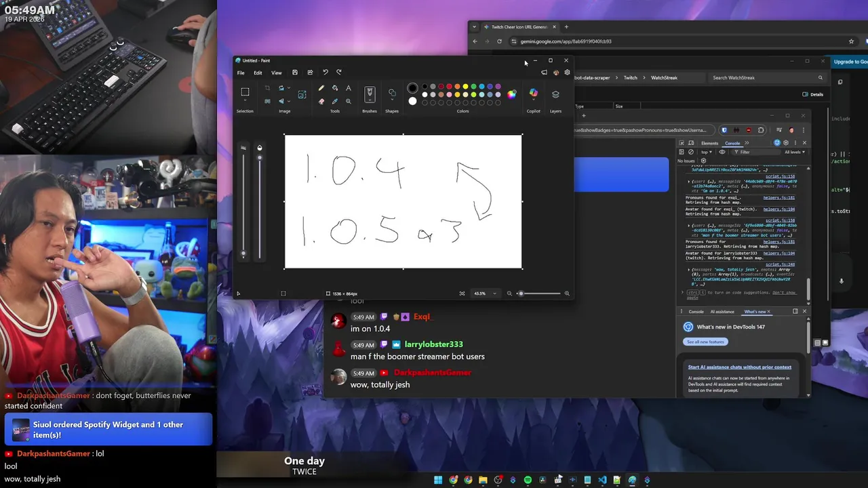This screenshot has width=868, height=488.
Task: Click Fit to window icon in Paint status bar
Action: click(x=462, y=293)
